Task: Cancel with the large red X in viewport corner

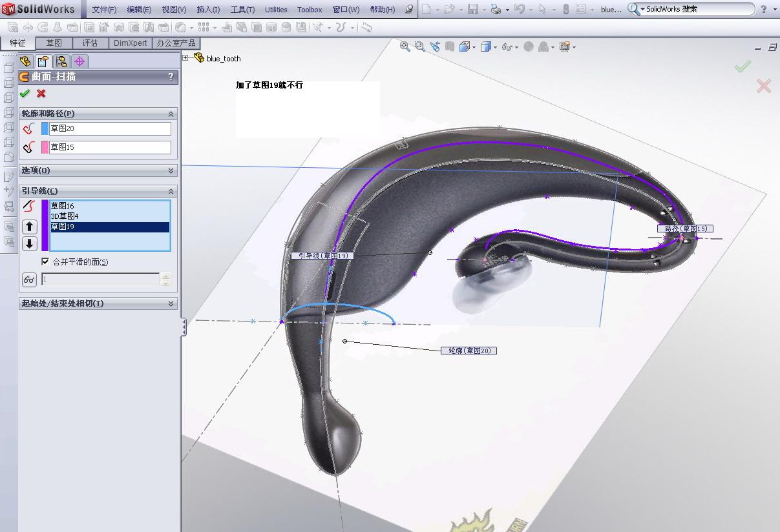Action: (x=764, y=86)
